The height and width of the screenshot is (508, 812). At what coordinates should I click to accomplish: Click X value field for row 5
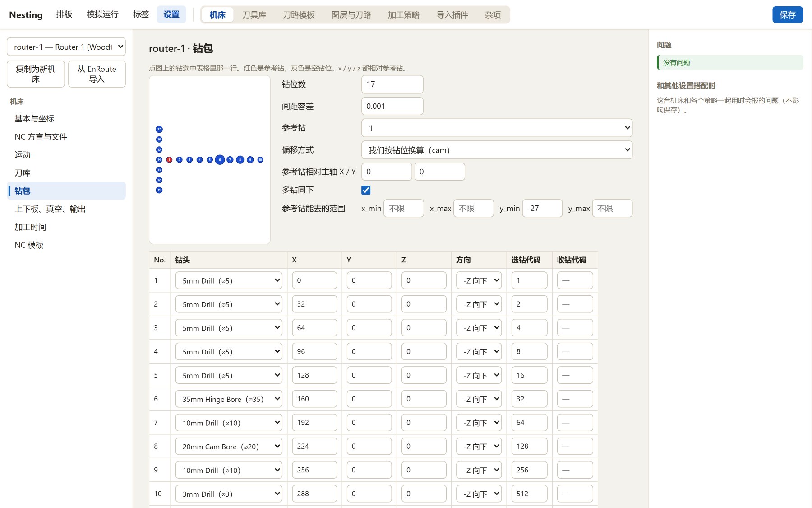(x=314, y=375)
